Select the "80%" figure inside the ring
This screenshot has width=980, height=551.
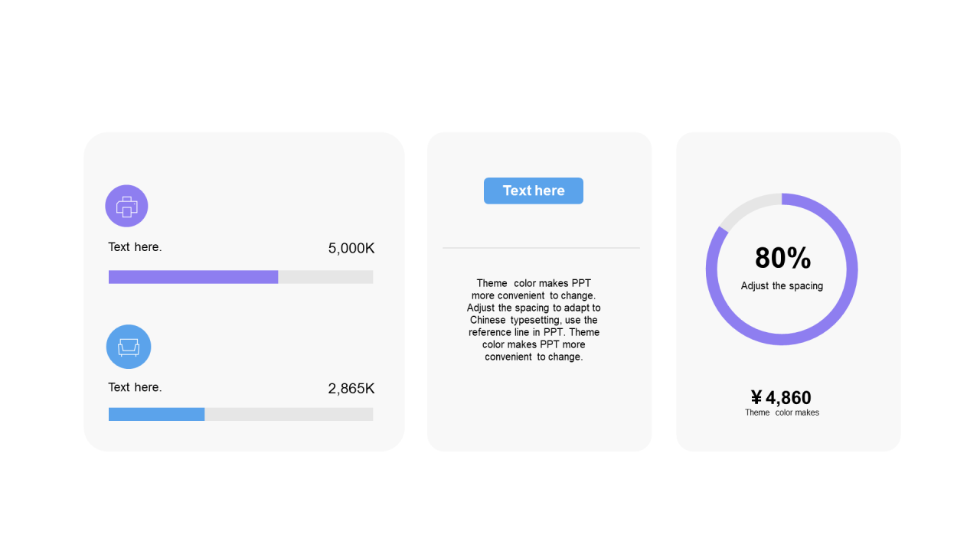click(x=782, y=259)
